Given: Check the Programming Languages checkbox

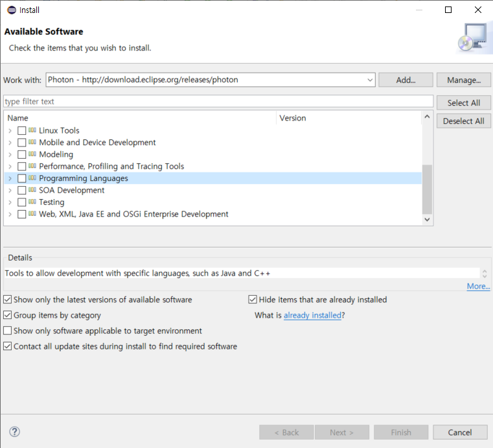Looking at the screenshot, I should click(21, 178).
